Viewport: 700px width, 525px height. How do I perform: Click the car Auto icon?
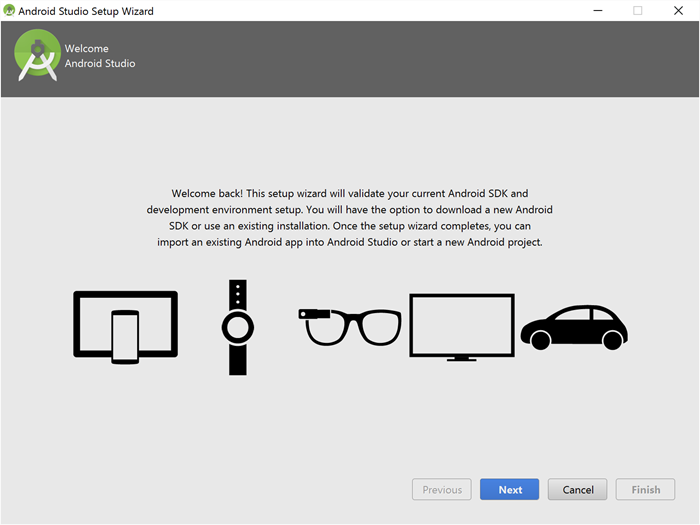(575, 328)
